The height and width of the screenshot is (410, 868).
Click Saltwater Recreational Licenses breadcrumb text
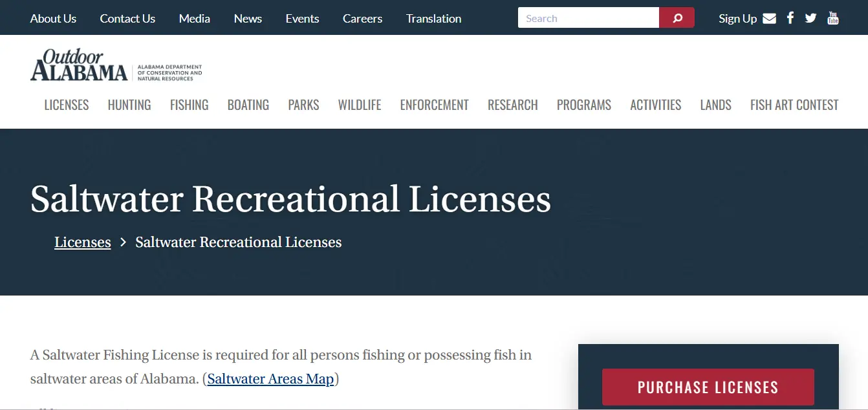coord(238,242)
